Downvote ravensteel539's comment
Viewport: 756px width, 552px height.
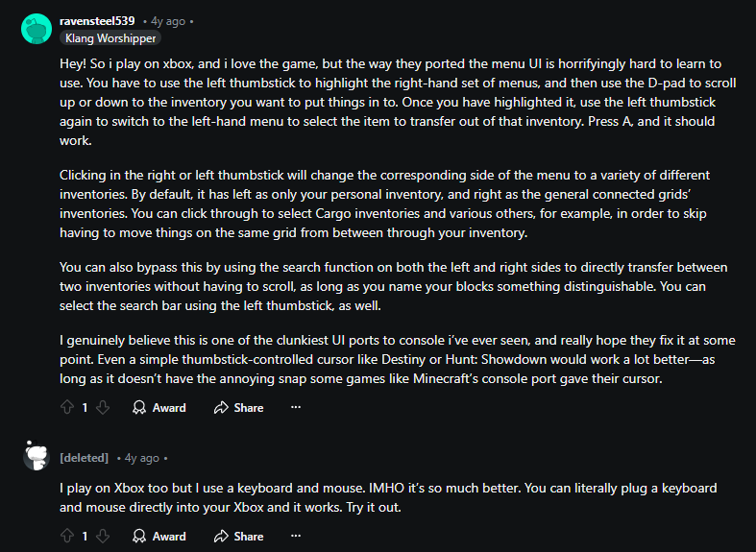[103, 408]
